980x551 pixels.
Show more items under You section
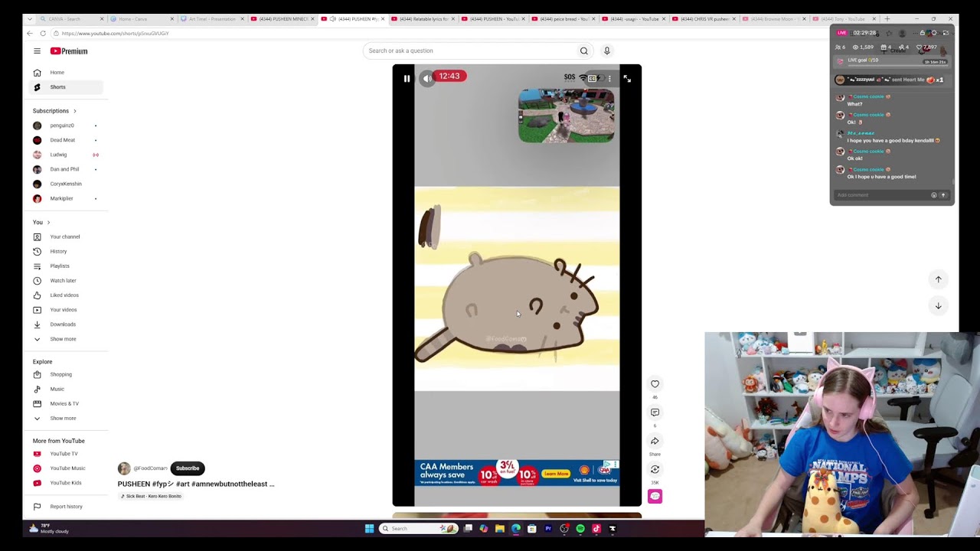(66, 339)
